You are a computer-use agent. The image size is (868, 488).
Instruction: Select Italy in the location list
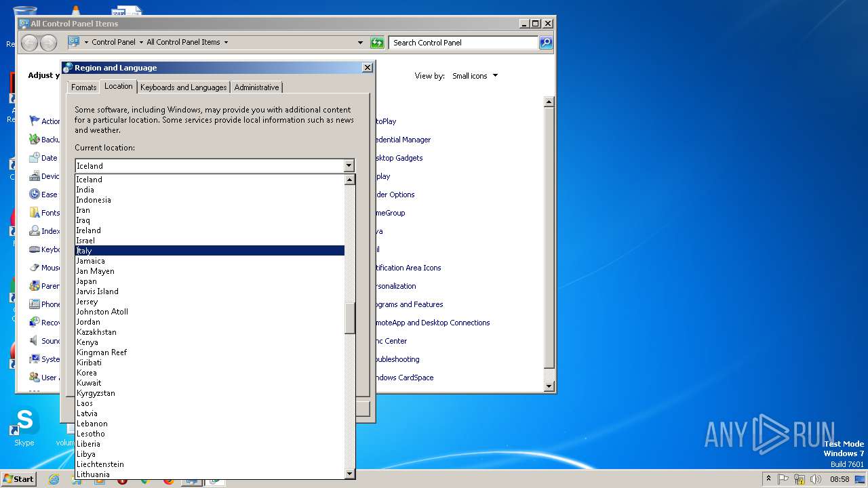[210, 251]
